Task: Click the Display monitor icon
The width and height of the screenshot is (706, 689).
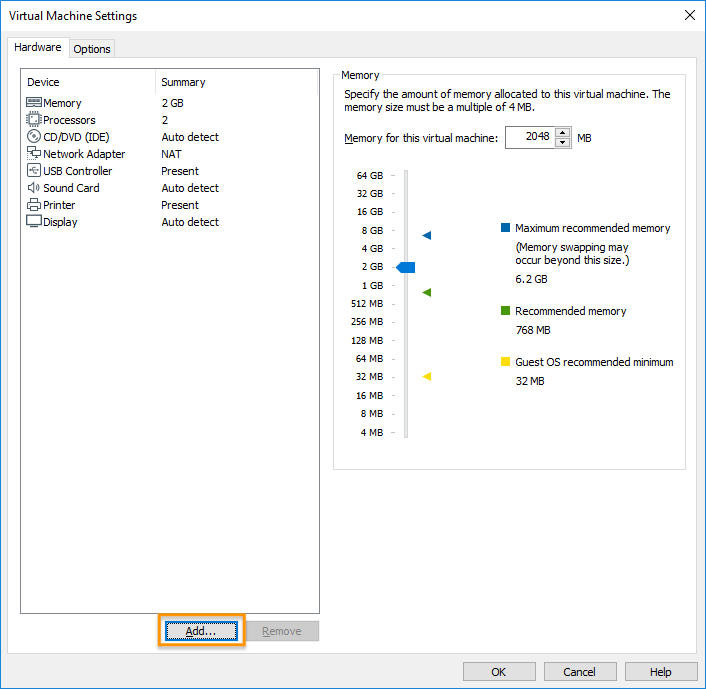Action: tap(34, 222)
